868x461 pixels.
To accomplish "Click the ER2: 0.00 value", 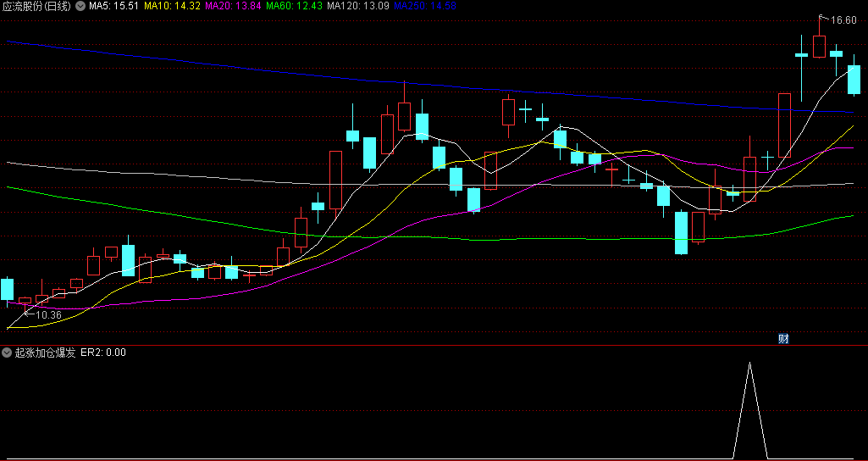I will (x=103, y=353).
